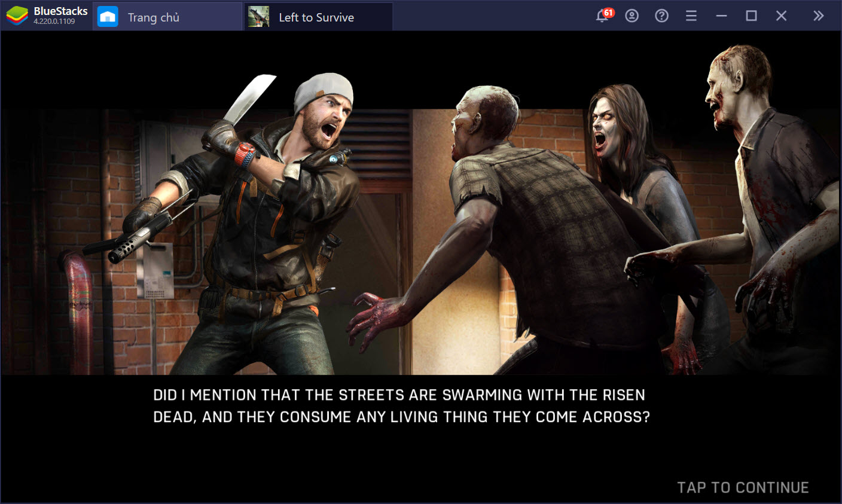Tap the TAP TO CONTINUE prompt

point(743,488)
